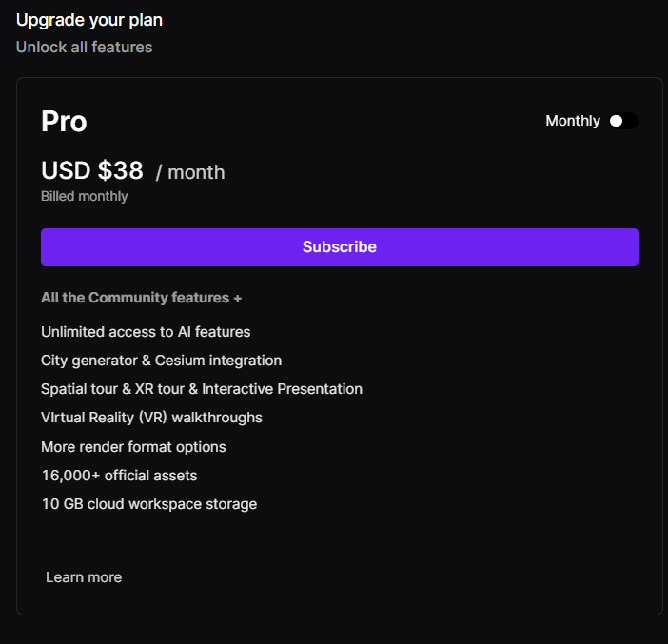The height and width of the screenshot is (644, 668).
Task: Toggle the Monthly billing switch
Action: [623, 121]
